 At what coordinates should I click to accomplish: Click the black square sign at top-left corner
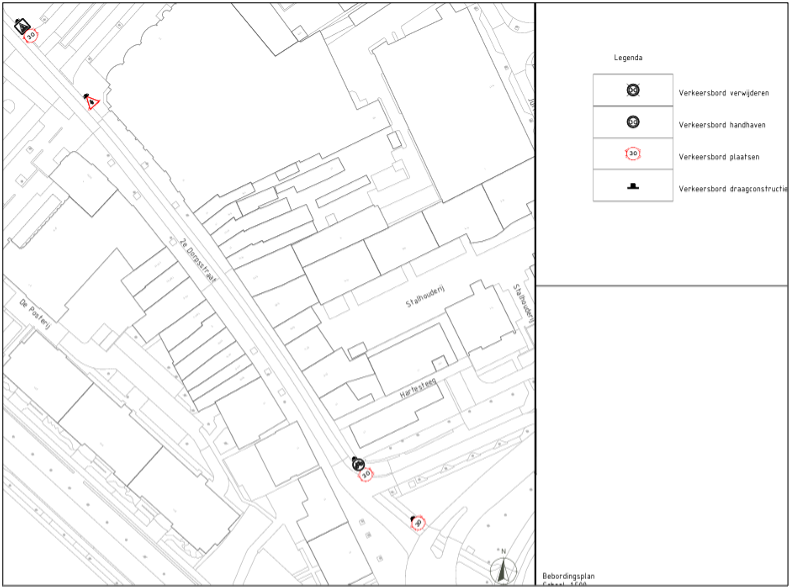click(x=23, y=26)
